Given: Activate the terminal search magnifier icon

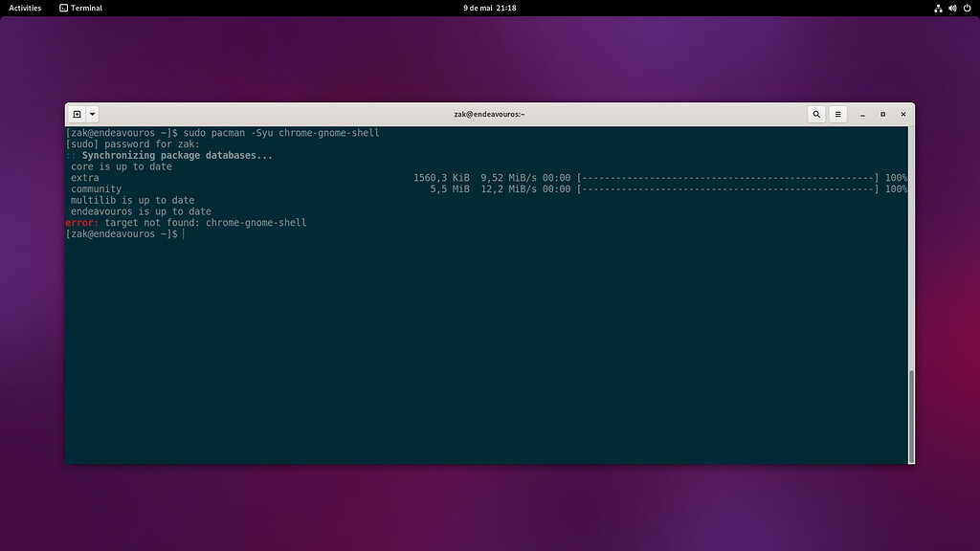Looking at the screenshot, I should pyautogui.click(x=816, y=114).
